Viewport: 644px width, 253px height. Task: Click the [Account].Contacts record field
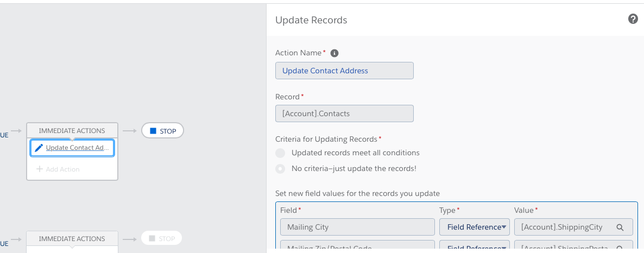(x=344, y=113)
